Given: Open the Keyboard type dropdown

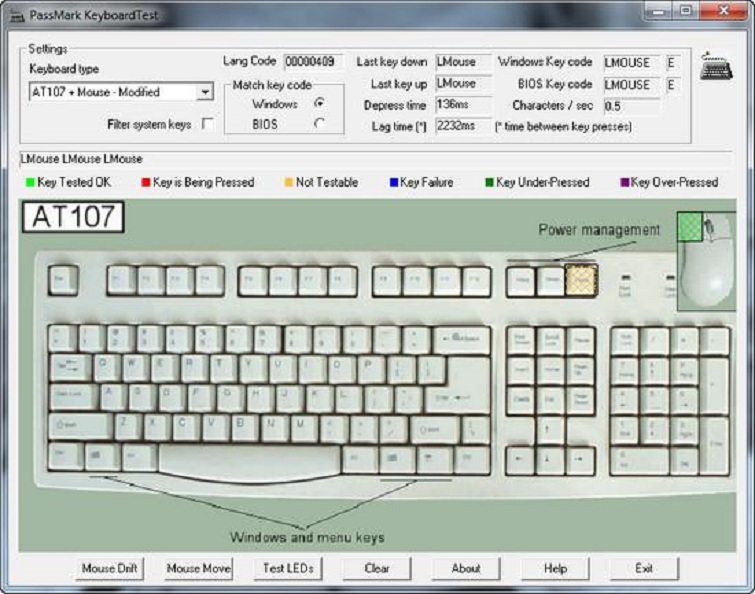Looking at the screenshot, I should coord(205,92).
